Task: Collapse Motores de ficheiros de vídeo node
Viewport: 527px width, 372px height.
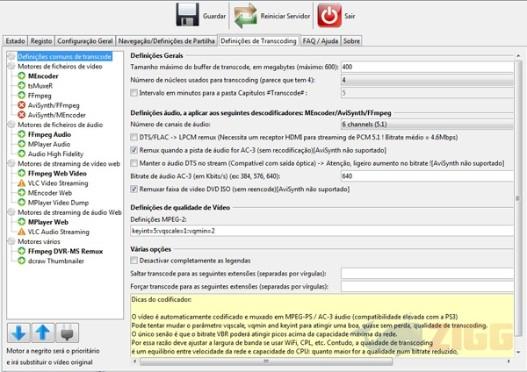Action: (x=11, y=66)
